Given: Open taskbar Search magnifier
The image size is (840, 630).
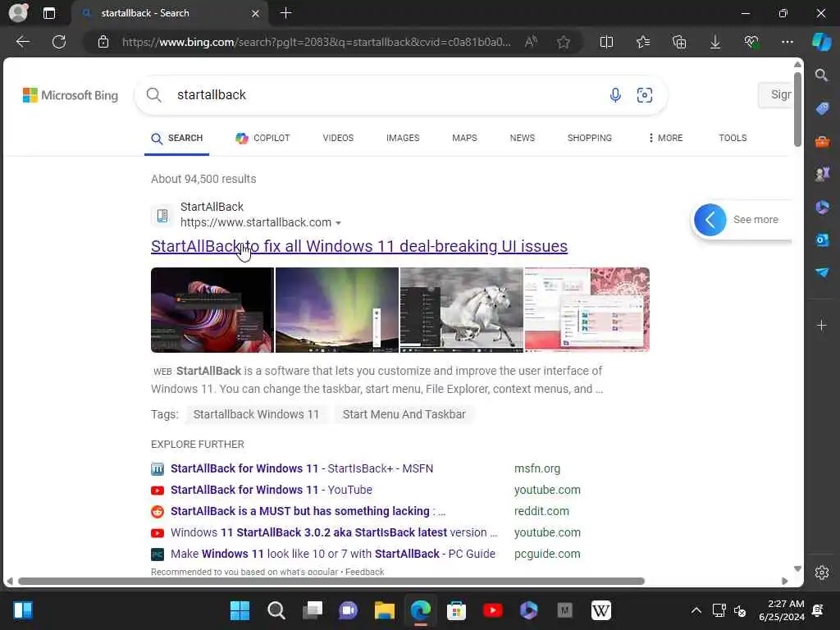Looking at the screenshot, I should pos(276,610).
